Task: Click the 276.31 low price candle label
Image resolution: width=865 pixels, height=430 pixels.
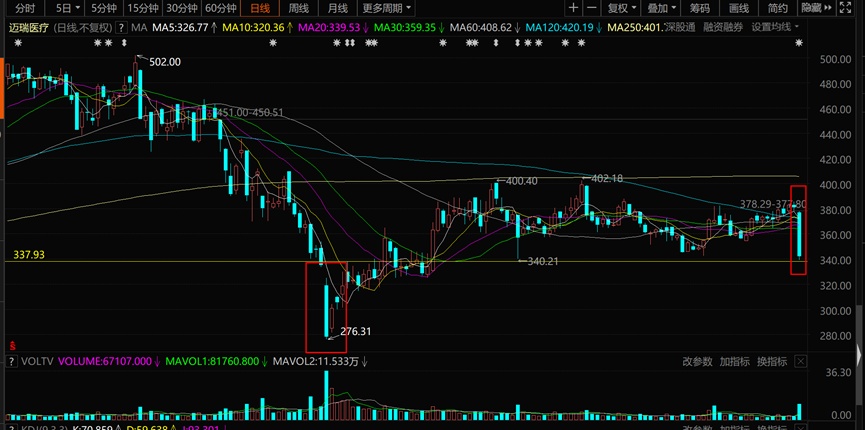Action: tap(356, 331)
